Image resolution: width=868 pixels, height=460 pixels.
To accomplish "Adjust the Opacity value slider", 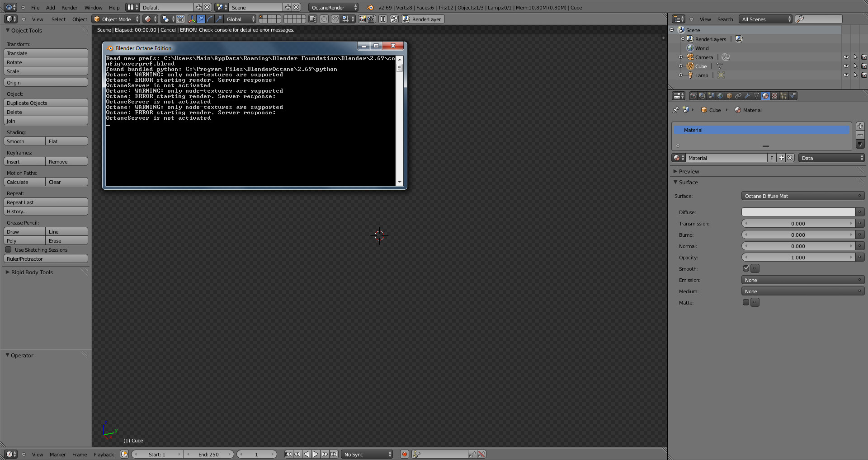I will pyautogui.click(x=798, y=257).
